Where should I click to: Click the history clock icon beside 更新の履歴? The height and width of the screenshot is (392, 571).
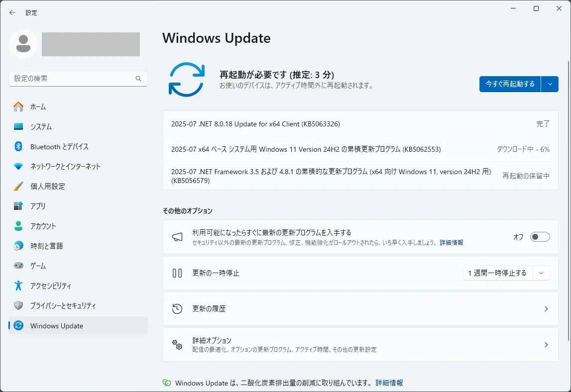tap(177, 308)
